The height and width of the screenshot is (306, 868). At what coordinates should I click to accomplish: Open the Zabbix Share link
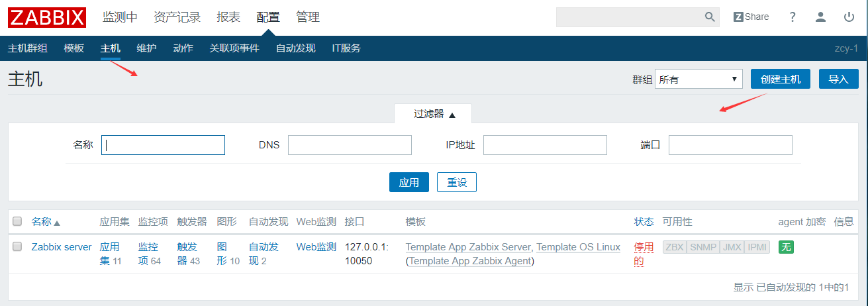[751, 17]
